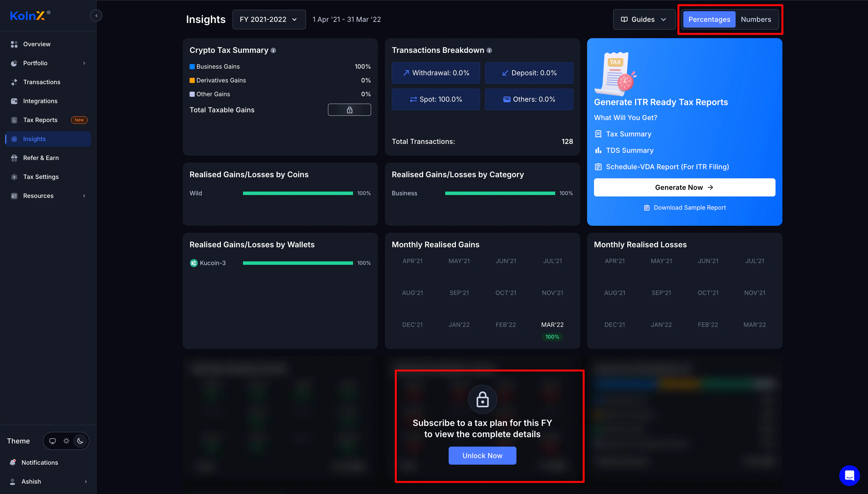Click the Transactions Breakdown info icon
This screenshot has width=868, height=494.
pos(489,51)
